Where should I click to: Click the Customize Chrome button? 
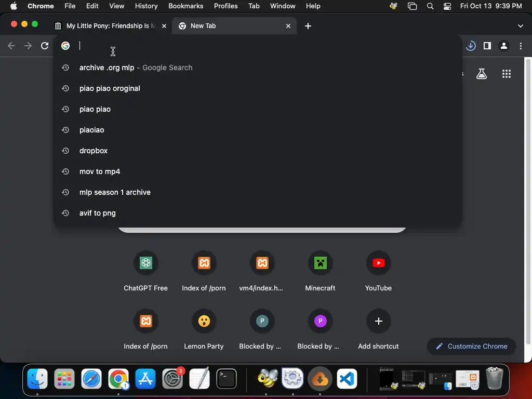click(471, 346)
